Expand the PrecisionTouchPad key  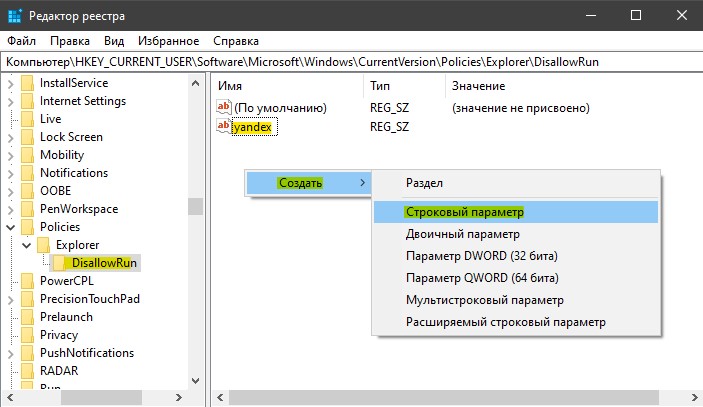11,299
